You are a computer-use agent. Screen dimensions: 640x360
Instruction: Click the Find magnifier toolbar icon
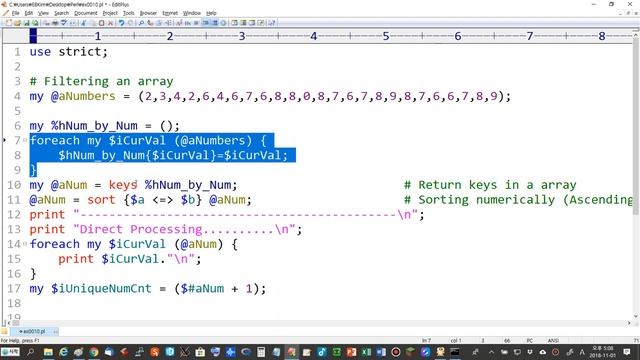tap(141, 23)
